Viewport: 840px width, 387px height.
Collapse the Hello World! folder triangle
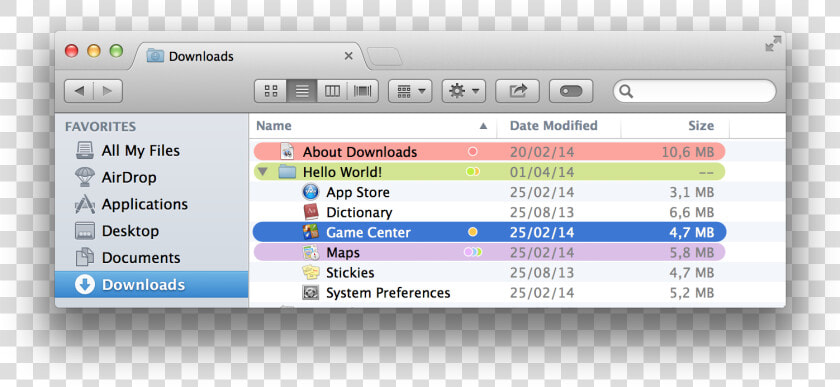(262, 172)
